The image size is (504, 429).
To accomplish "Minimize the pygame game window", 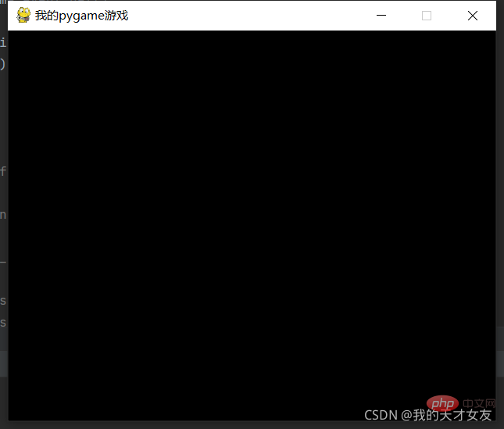I will (381, 15).
